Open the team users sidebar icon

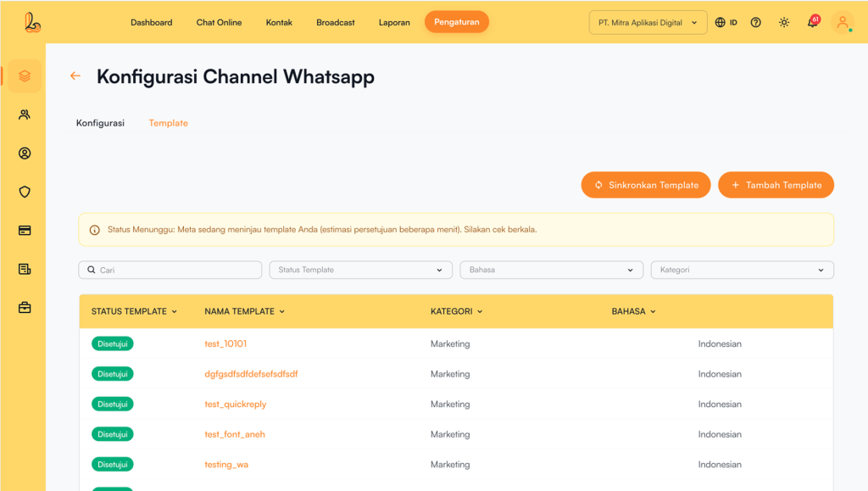[25, 114]
